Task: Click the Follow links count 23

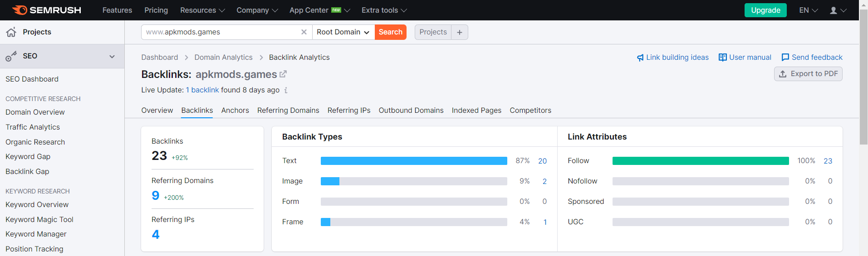Action: click(828, 161)
